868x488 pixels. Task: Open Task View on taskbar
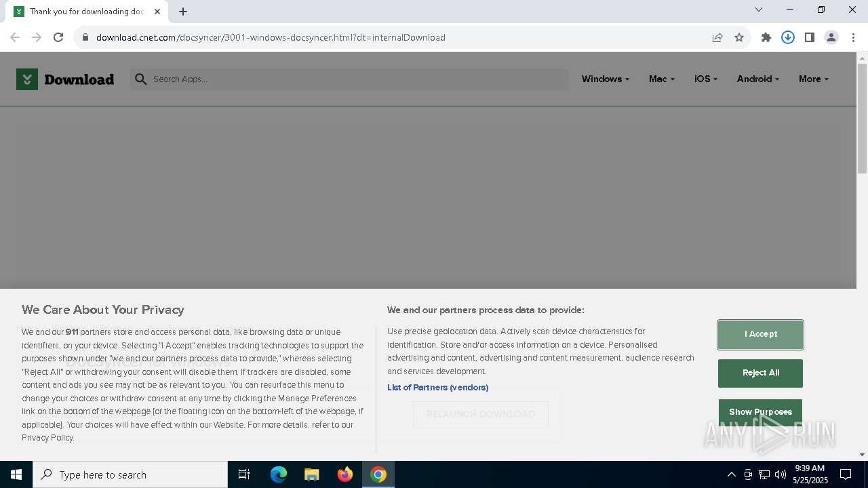click(x=244, y=474)
